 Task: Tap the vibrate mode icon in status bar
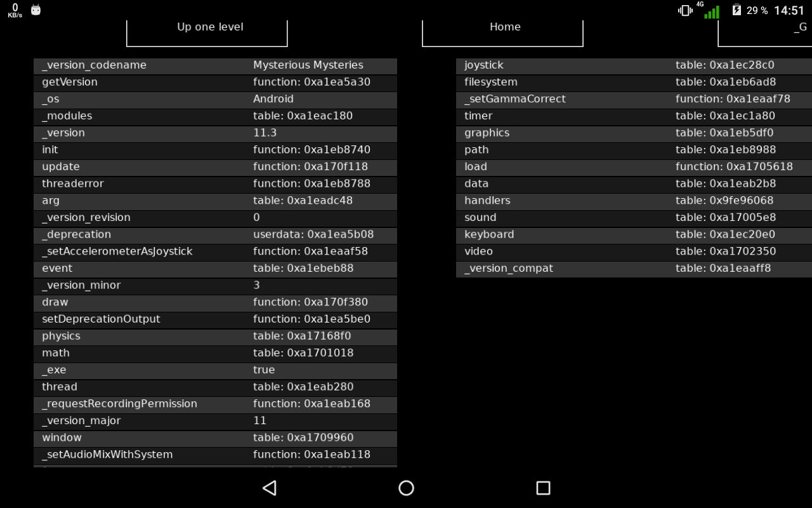pyautogui.click(x=685, y=10)
